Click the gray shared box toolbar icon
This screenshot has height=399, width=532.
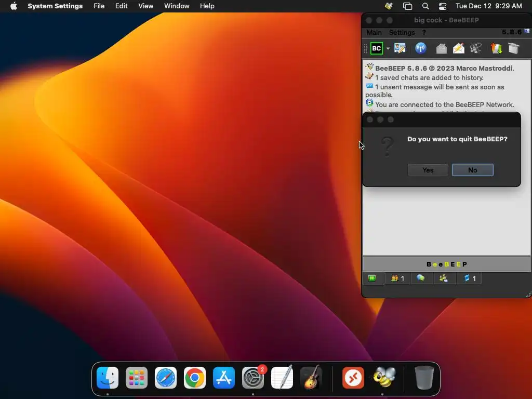point(514,48)
